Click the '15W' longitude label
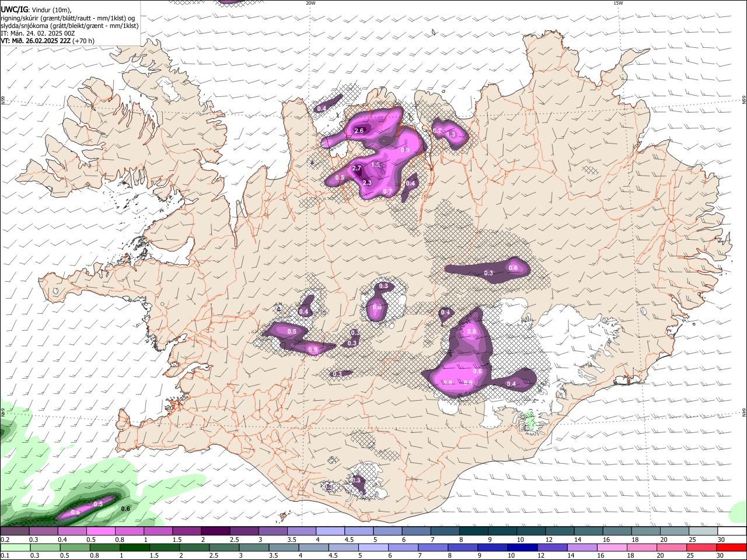Screen dimensions: 747x560 [618, 3]
